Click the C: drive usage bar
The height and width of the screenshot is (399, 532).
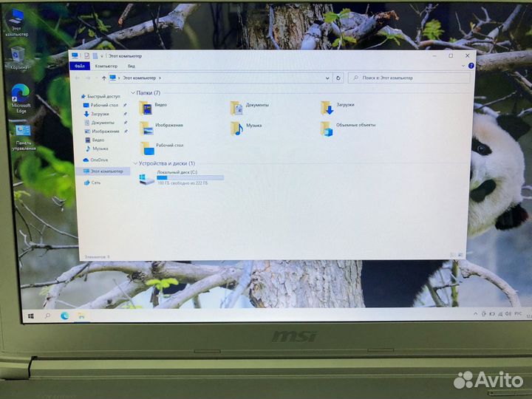190,178
